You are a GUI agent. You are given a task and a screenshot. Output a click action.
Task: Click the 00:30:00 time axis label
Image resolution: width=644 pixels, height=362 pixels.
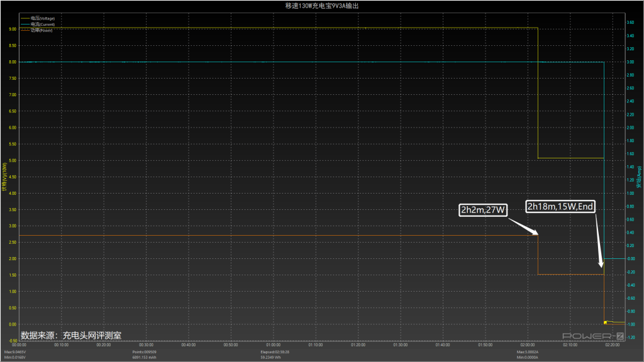[146, 345]
